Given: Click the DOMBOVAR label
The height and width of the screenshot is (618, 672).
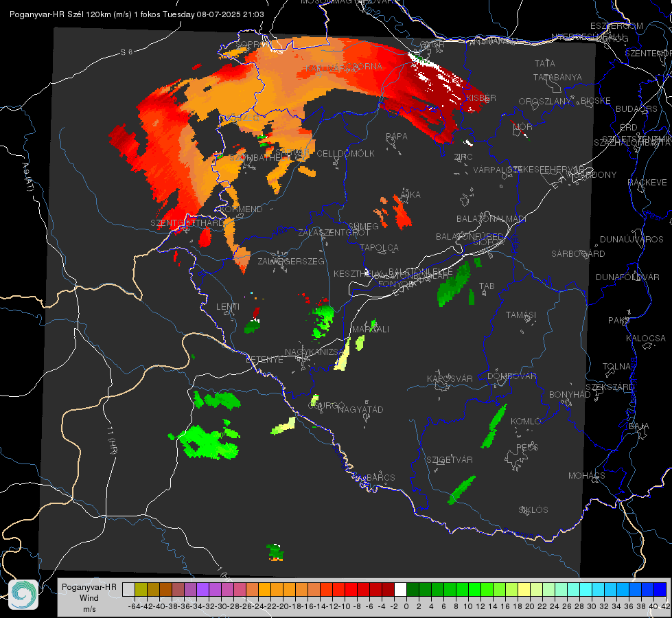Looking at the screenshot, I should (511, 376).
